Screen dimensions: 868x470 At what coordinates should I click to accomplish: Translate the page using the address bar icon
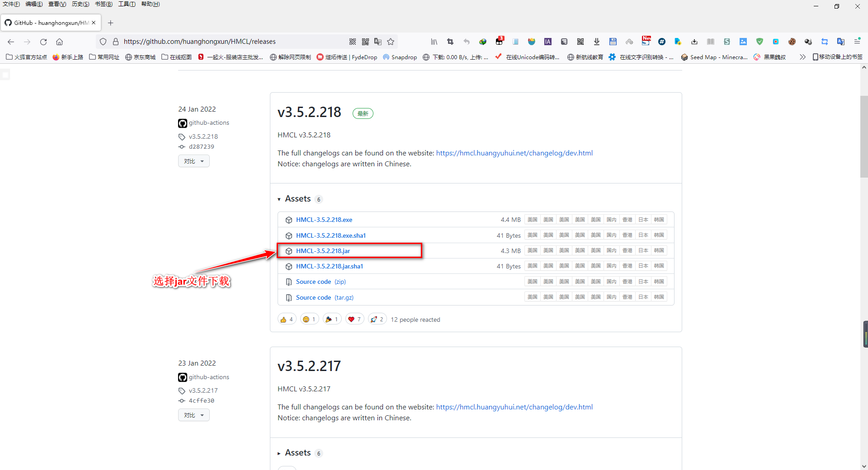[378, 42]
